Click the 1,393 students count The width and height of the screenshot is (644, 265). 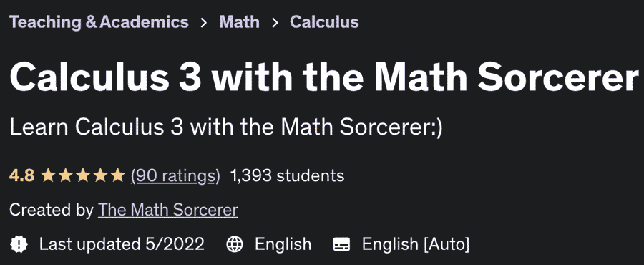click(287, 176)
